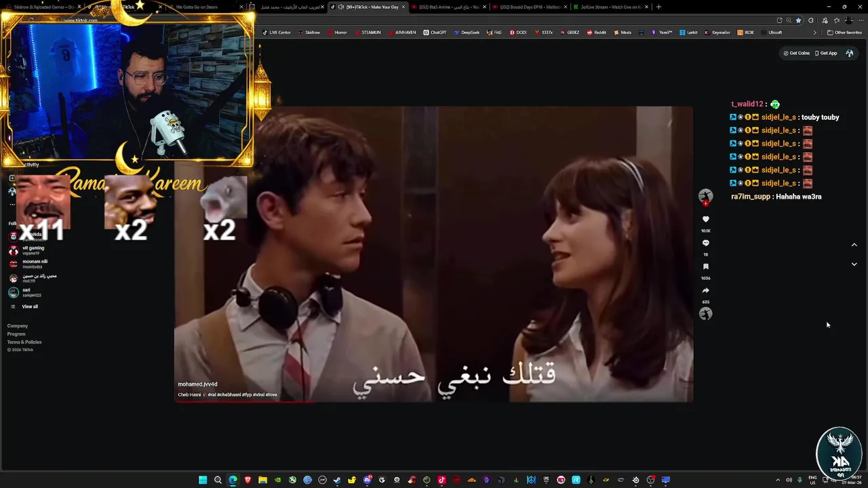Screen dimensions: 868x488
Task: Like the TikTok video with heart icon
Action: [x=705, y=219]
